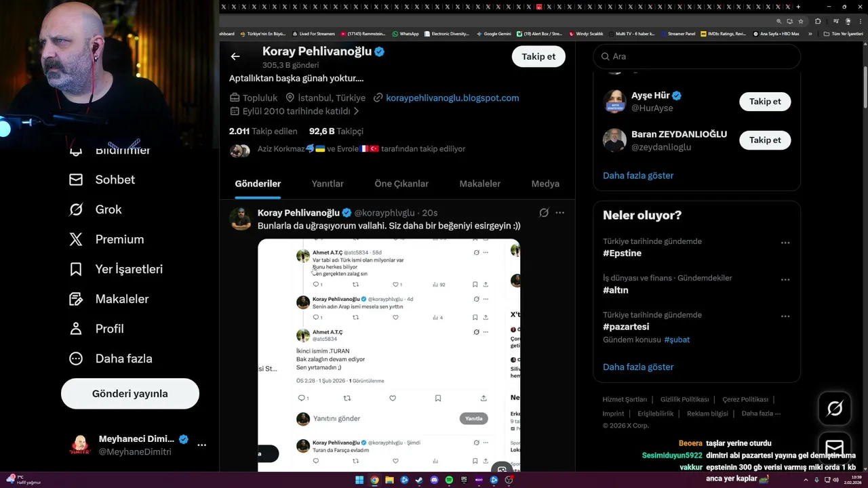Open the browser extensions puzzle icon
868x488 pixels.
[x=818, y=21]
